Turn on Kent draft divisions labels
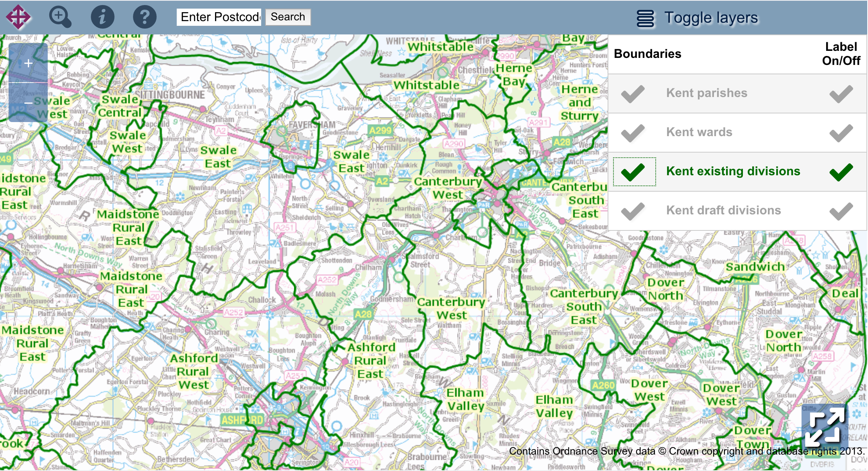Viewport: 868px width, 471px height. tap(841, 211)
